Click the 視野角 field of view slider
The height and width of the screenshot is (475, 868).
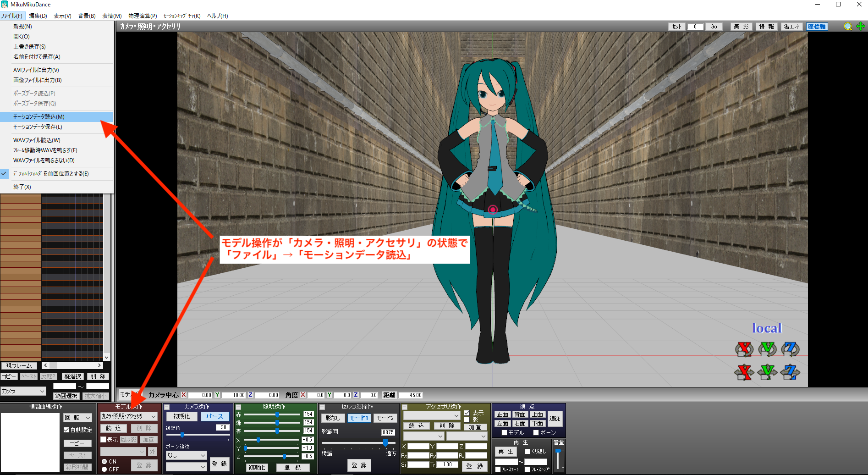198,435
